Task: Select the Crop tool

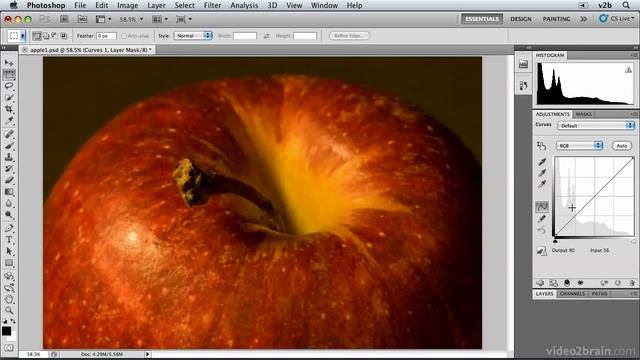Action: (x=9, y=109)
